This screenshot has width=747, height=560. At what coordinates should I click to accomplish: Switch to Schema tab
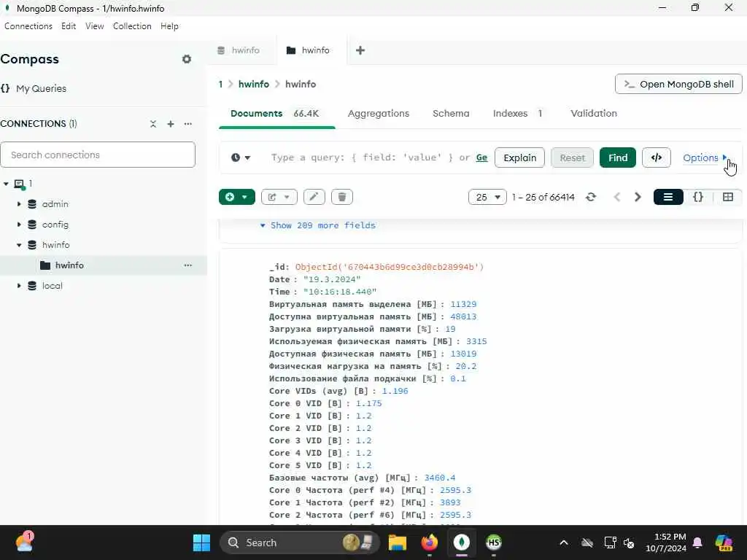click(451, 113)
